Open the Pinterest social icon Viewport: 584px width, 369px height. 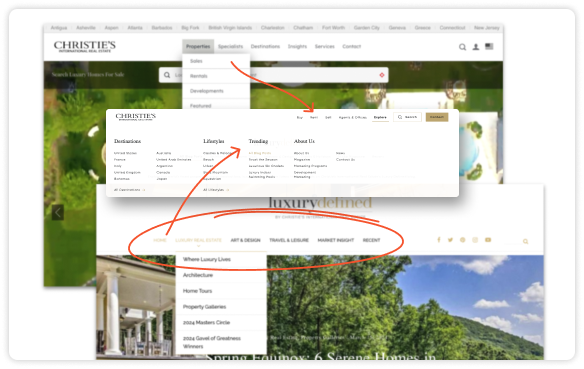click(x=463, y=240)
